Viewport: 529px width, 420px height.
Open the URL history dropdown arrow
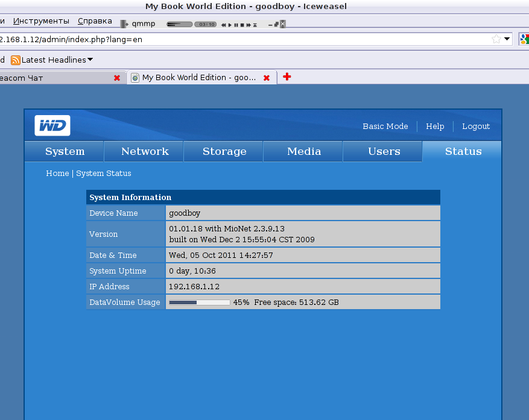click(507, 39)
